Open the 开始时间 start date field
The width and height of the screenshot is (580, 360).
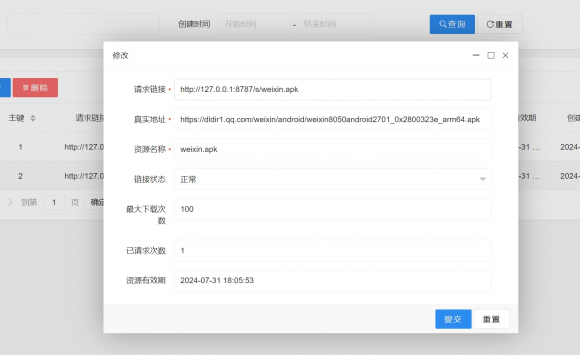(254, 24)
